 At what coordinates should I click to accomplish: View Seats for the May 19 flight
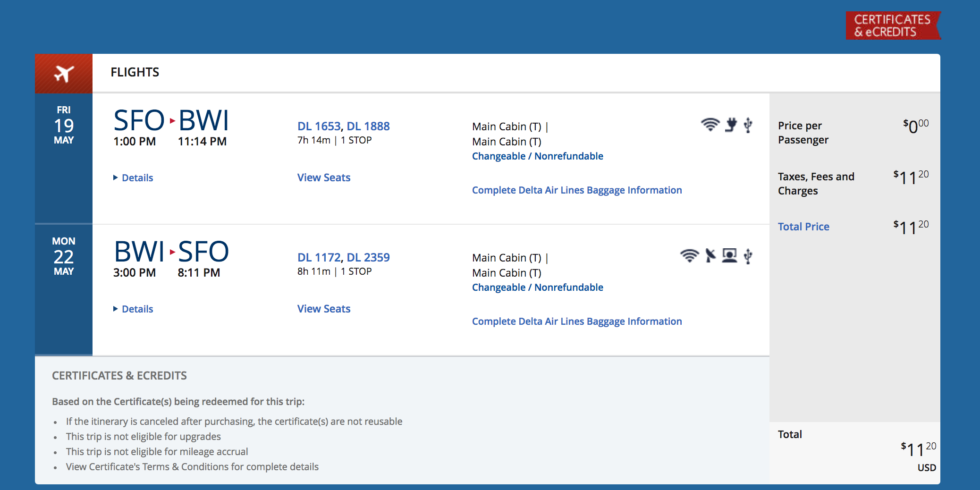[x=324, y=178]
